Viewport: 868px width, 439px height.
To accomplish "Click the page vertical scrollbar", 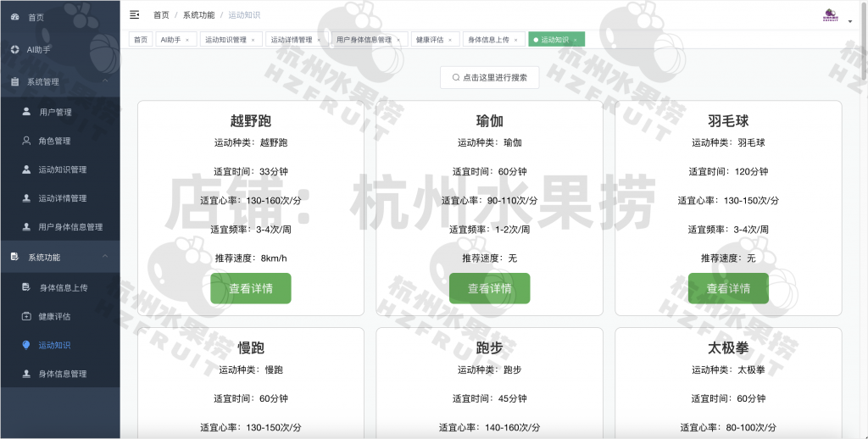I will click(x=865, y=39).
